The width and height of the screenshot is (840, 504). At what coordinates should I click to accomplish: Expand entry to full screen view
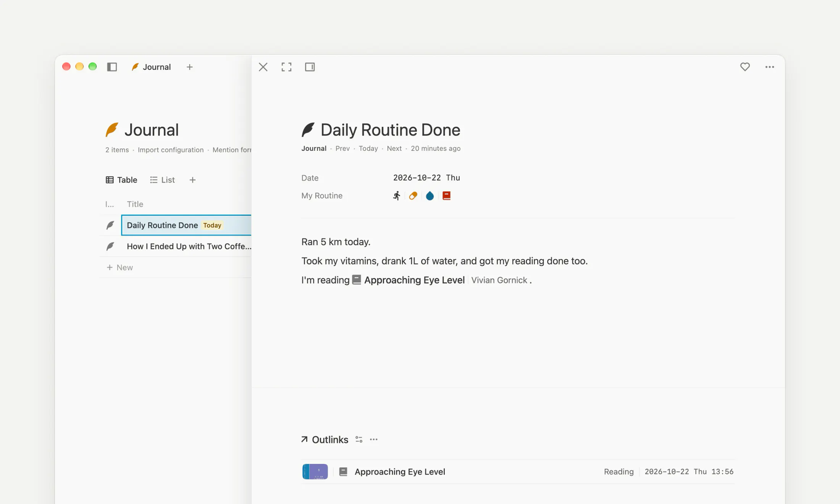coord(286,67)
